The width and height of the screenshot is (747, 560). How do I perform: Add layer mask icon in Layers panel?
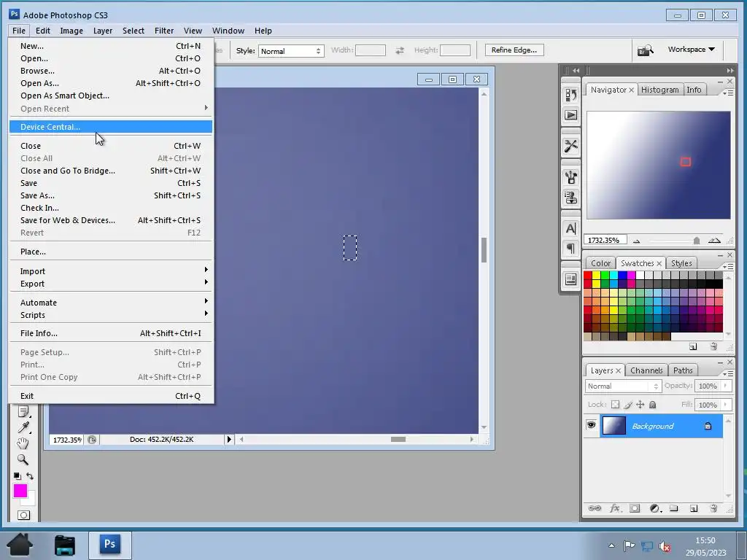coord(635,508)
